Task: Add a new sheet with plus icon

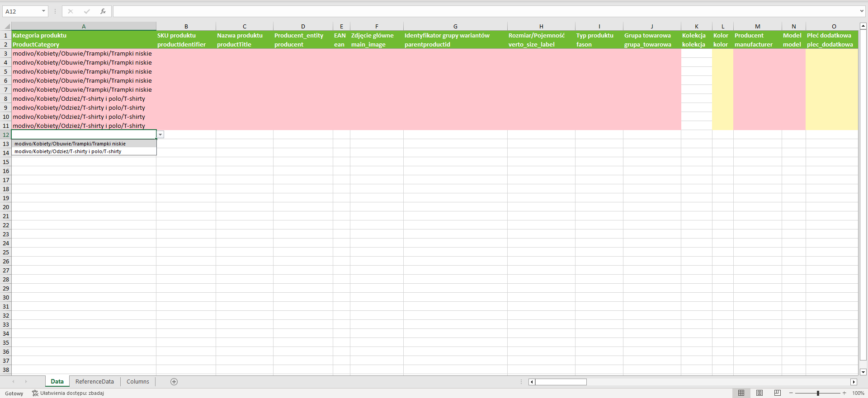Action: 174,382
